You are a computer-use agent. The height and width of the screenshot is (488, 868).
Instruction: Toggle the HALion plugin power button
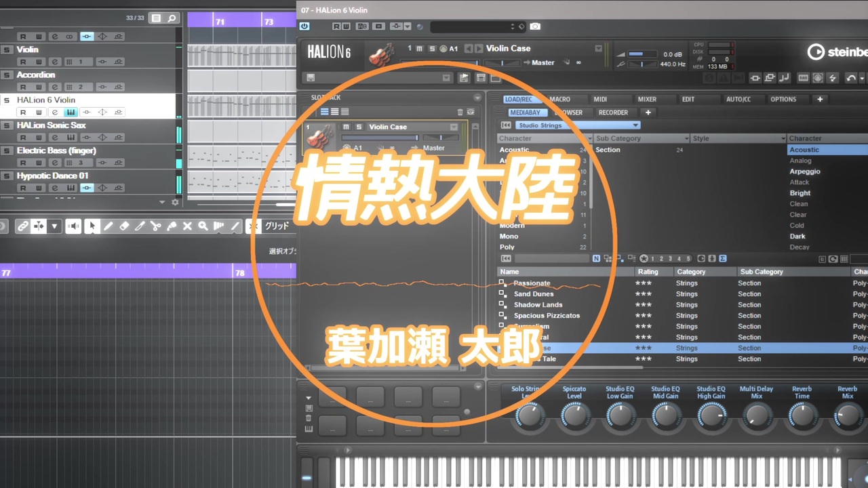[x=304, y=26]
